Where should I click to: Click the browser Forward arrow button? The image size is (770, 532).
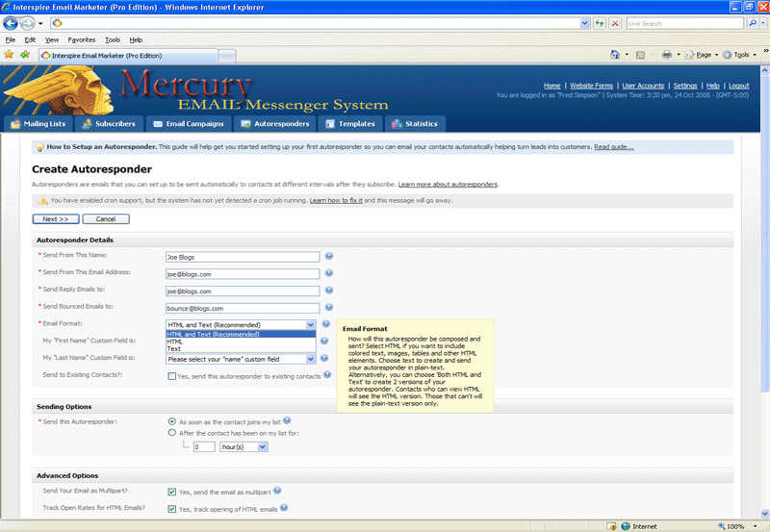point(28,23)
